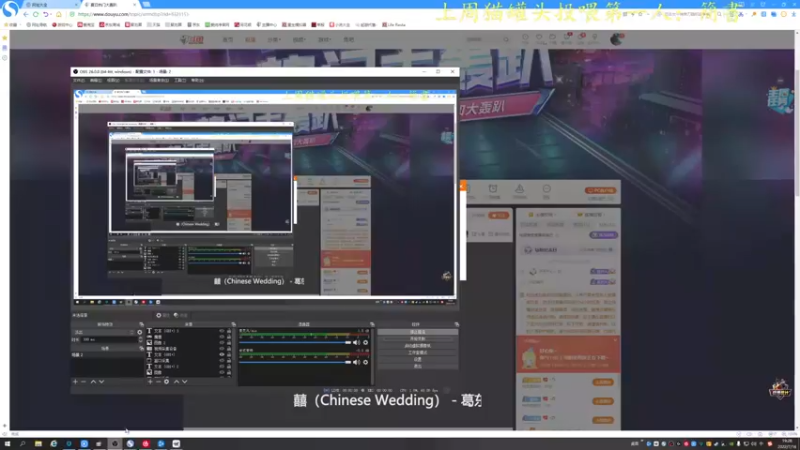
Task: Mute the first audio mixer channel speaker
Action: pyautogui.click(x=356, y=342)
